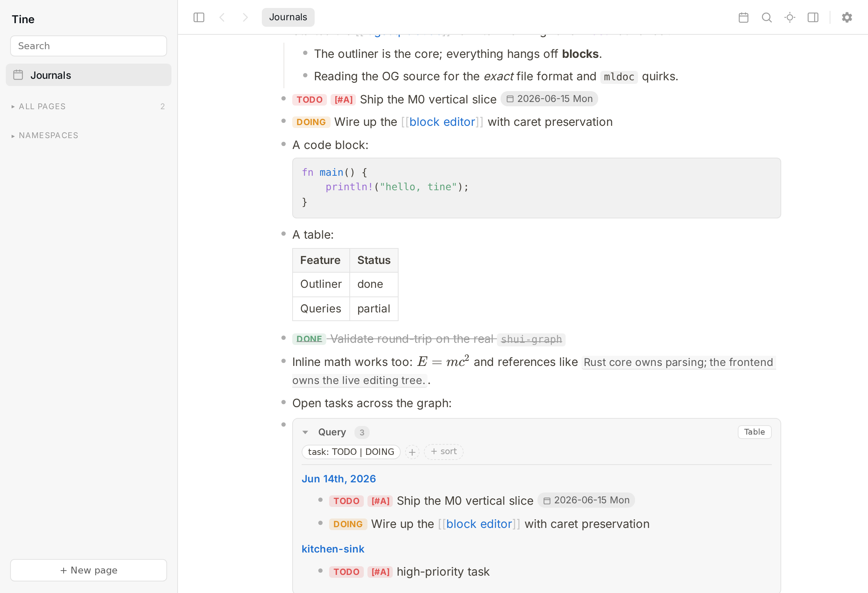Open the kitchen-sink page link
The height and width of the screenshot is (593, 868).
pyautogui.click(x=333, y=549)
